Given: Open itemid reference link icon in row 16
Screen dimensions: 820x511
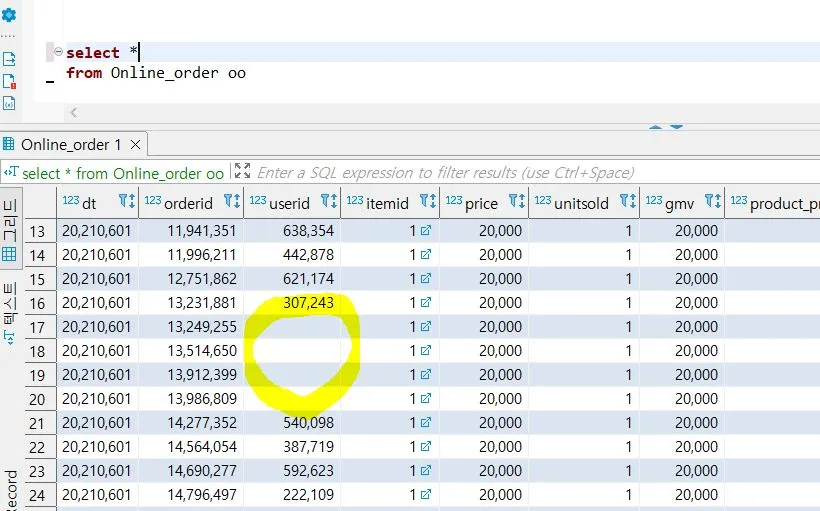Looking at the screenshot, I should click(x=426, y=302).
